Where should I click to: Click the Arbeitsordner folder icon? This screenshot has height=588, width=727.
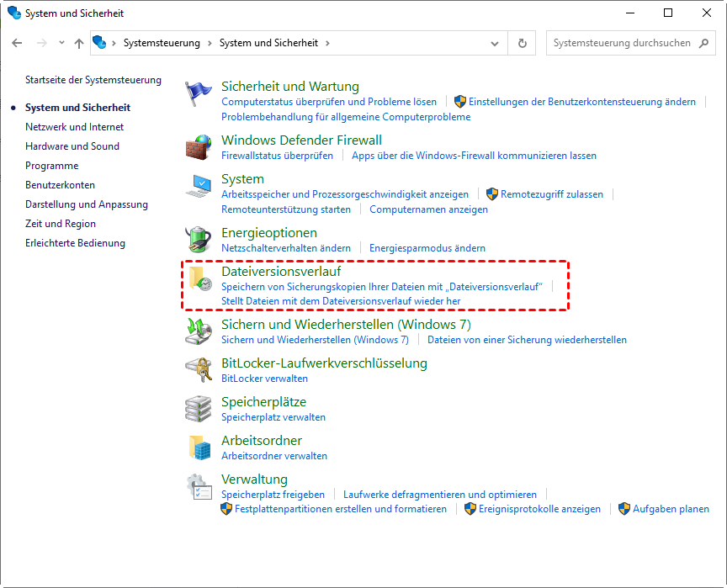[199, 448]
